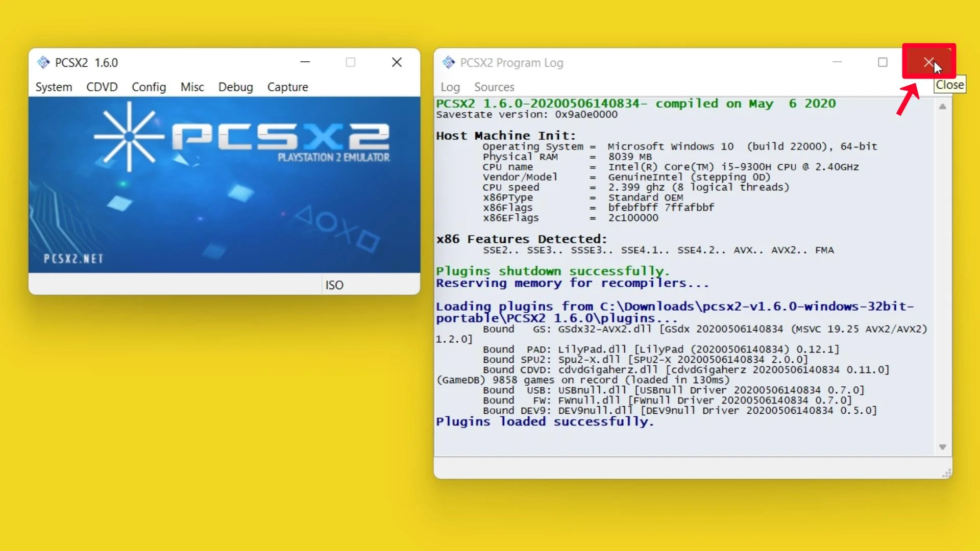Click the 'Loading plugins from' path line
This screenshot has width=980, height=551.
675,312
